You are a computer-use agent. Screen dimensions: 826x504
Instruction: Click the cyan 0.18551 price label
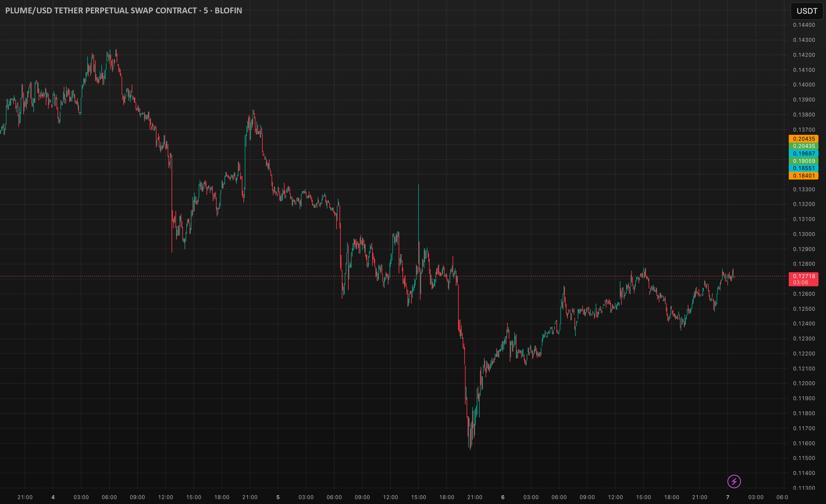point(803,168)
